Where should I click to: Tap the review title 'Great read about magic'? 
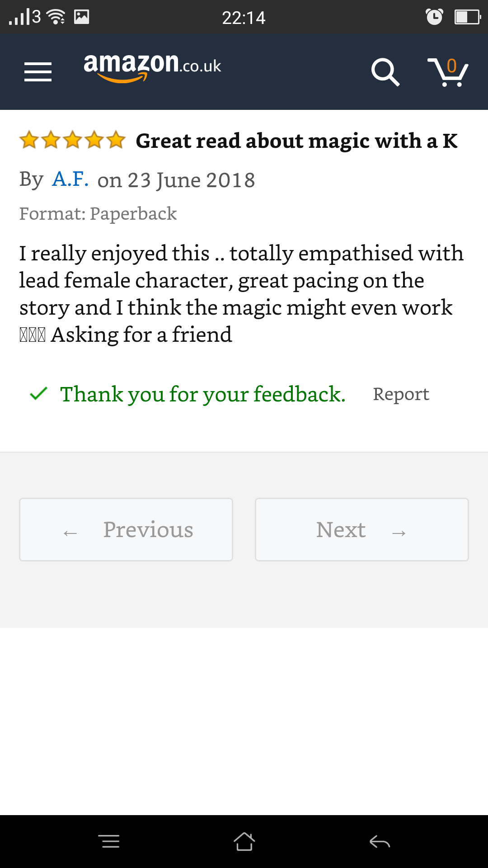(296, 141)
